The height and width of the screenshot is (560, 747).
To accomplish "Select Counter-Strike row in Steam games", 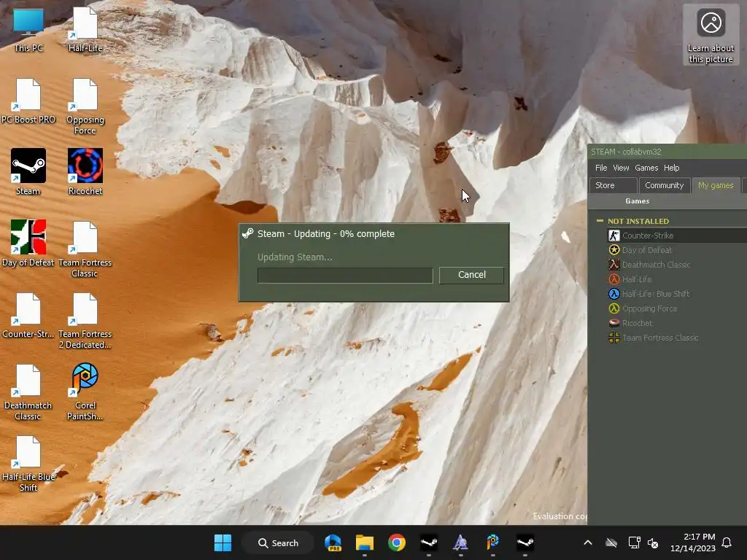I will coord(678,236).
